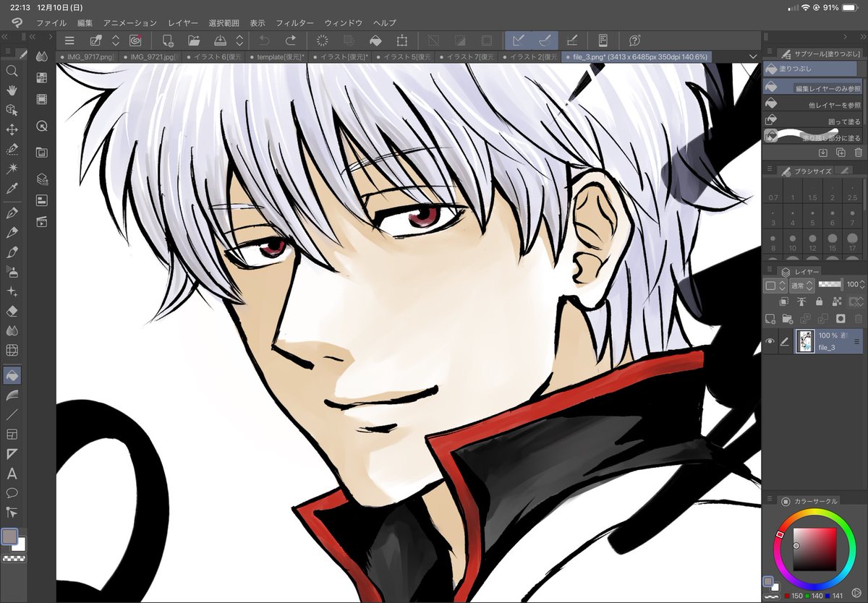Adjust layer opacity 100 stepper arrows
Viewport: 868px width, 603px height.
click(x=862, y=286)
